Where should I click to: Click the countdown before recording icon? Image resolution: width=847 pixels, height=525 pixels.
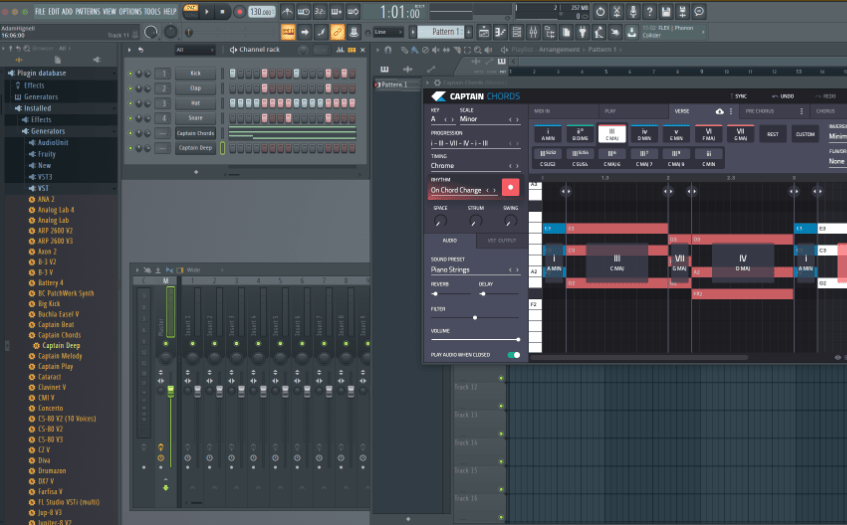(x=320, y=11)
